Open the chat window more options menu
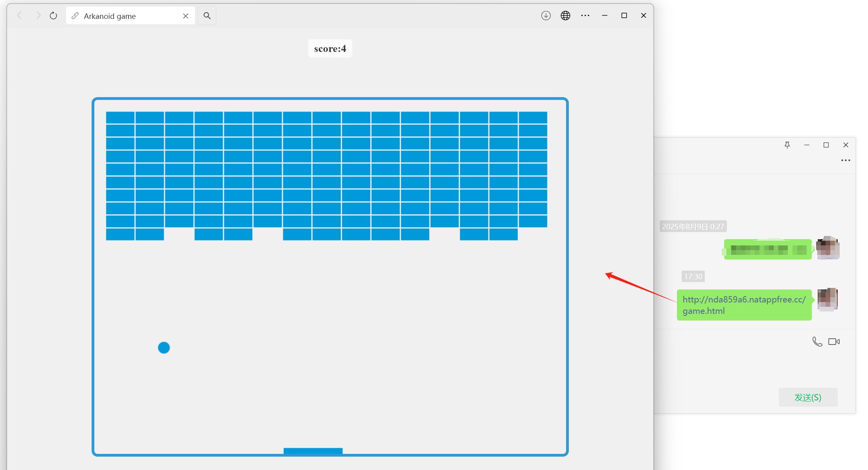868x470 pixels. point(846,160)
